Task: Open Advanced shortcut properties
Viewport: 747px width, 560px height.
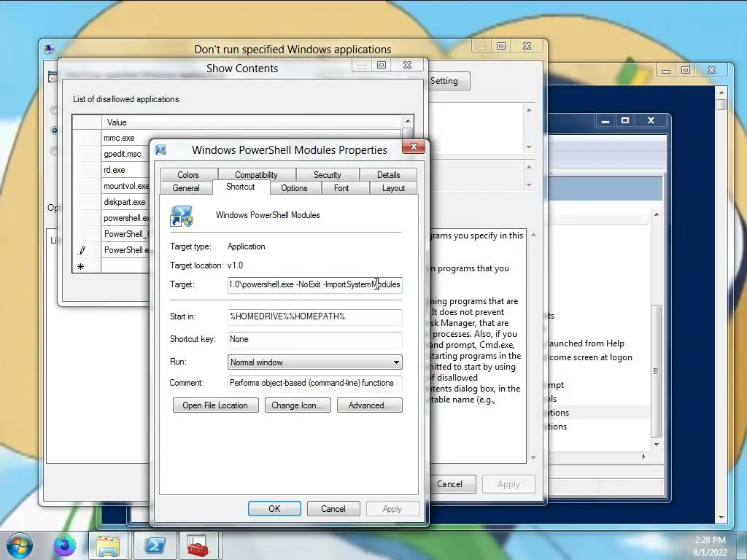Action: point(370,405)
